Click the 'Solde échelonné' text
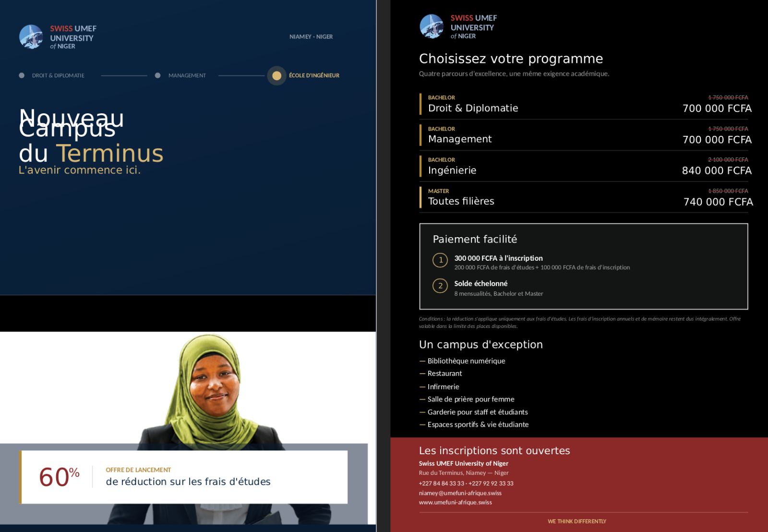Viewport: 768px width, 532px height. pyautogui.click(x=481, y=284)
